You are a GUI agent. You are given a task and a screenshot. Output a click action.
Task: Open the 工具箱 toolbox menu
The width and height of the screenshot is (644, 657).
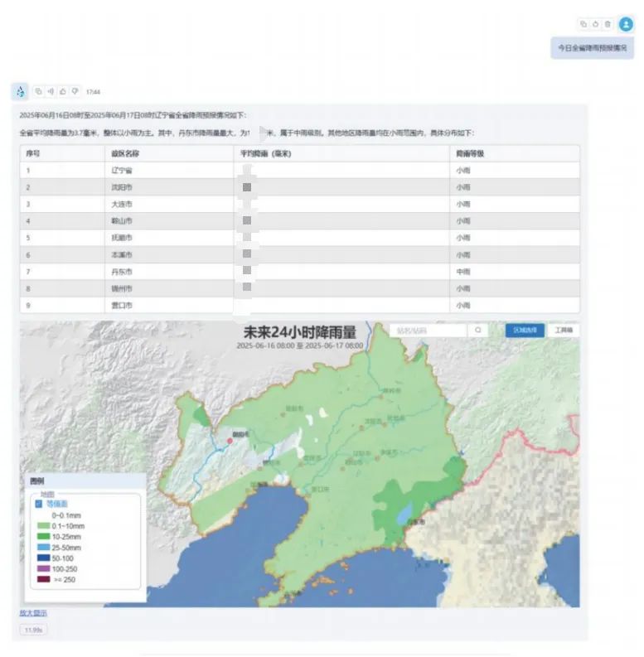564,330
